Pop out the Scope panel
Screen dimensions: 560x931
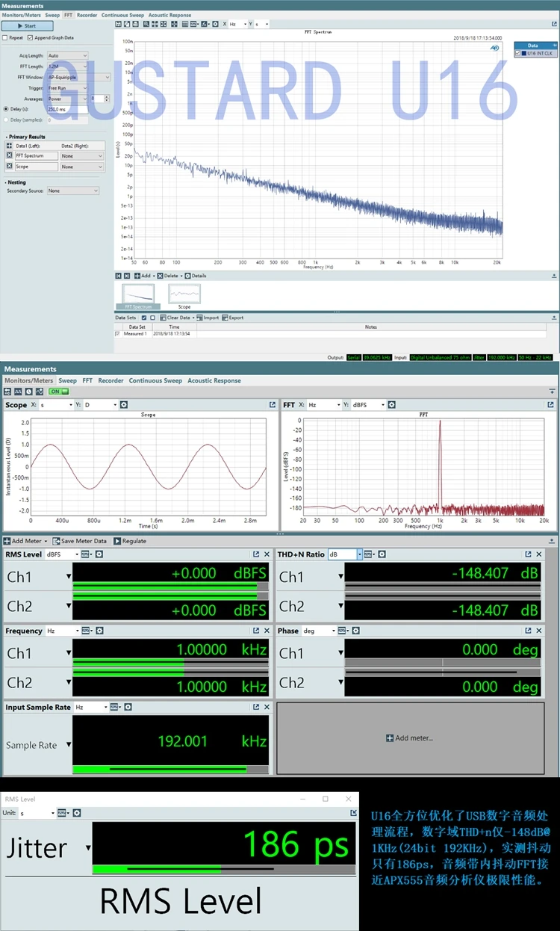point(273,405)
